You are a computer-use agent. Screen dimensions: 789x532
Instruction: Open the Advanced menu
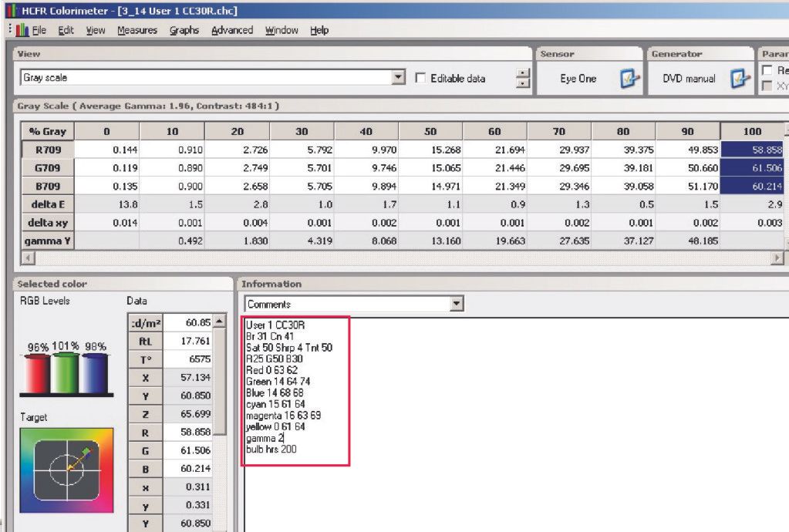[x=232, y=30]
